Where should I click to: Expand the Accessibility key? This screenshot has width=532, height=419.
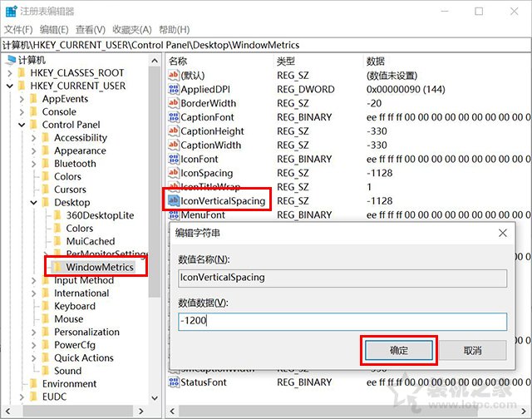tap(33, 138)
